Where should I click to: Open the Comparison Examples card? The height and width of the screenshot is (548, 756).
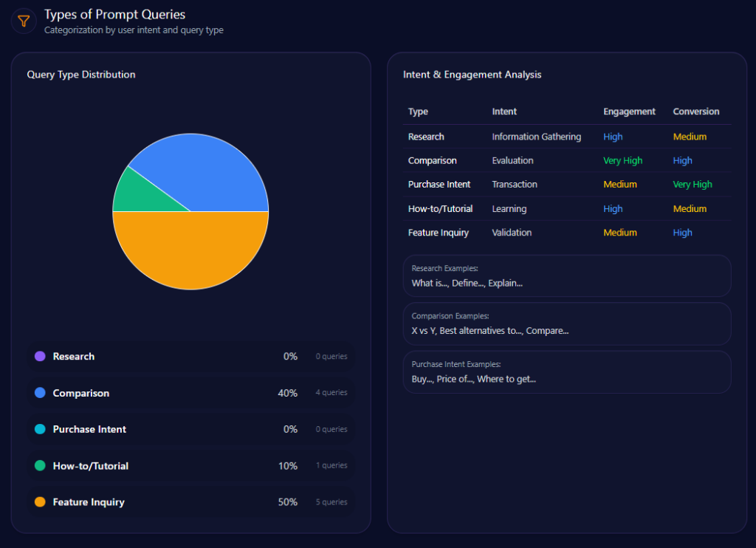click(x=566, y=324)
